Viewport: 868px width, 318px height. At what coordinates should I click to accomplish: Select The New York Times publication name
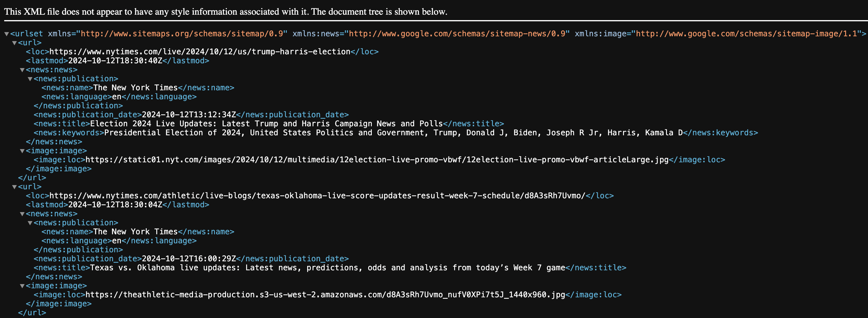(135, 88)
